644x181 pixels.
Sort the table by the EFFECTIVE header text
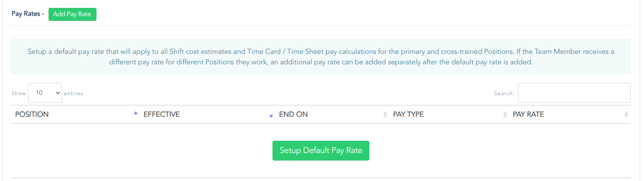162,115
